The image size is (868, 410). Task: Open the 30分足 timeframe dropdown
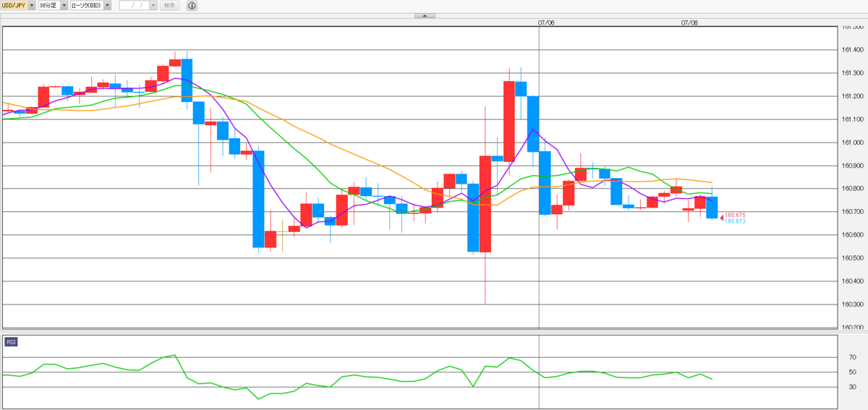click(x=53, y=5)
